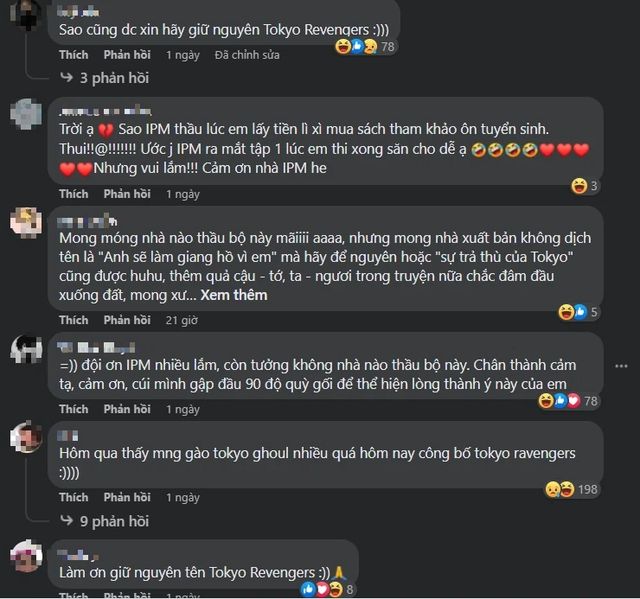The width and height of the screenshot is (640, 599).
Task: View reactions with 3 on IPM thanks comment
Action: (x=584, y=186)
